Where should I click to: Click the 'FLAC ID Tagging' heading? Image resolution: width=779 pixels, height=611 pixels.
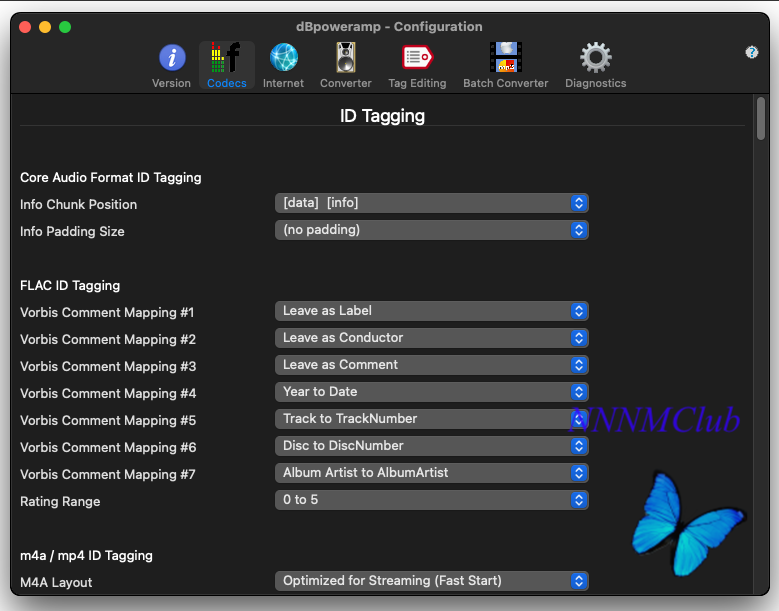pyautogui.click(x=70, y=286)
